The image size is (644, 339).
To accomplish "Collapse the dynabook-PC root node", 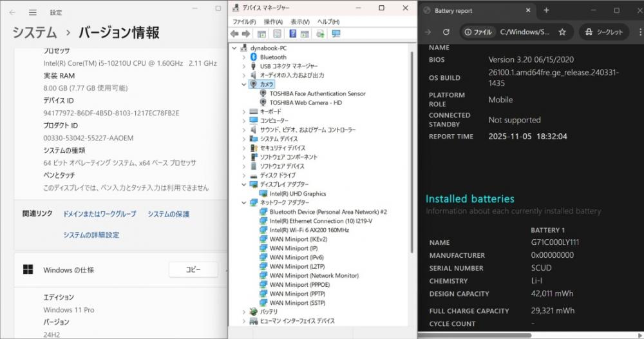I will 234,48.
